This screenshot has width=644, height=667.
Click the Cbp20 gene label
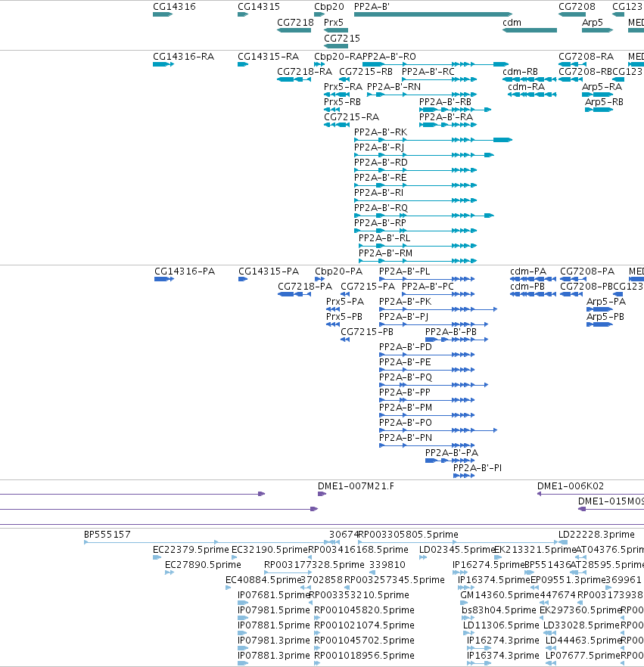329,7
